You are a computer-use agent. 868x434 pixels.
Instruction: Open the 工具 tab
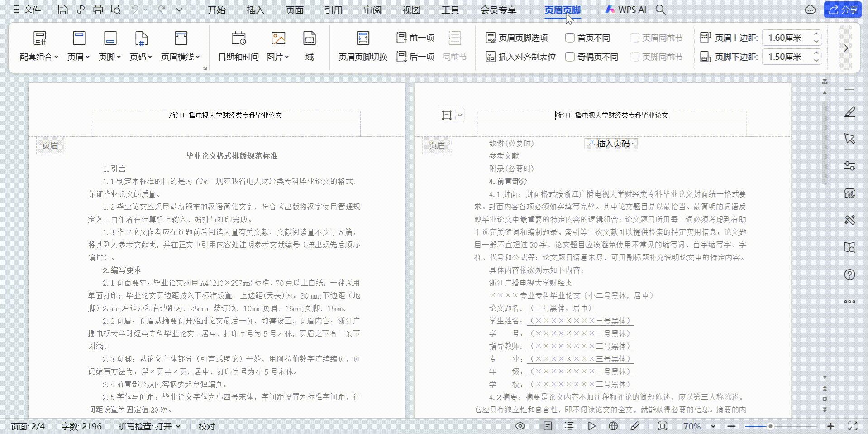450,10
